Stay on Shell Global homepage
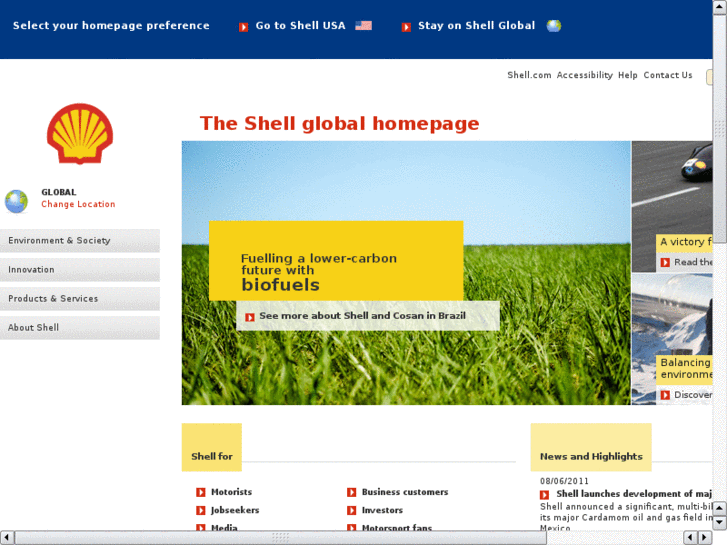This screenshot has height=545, width=727. 477,26
